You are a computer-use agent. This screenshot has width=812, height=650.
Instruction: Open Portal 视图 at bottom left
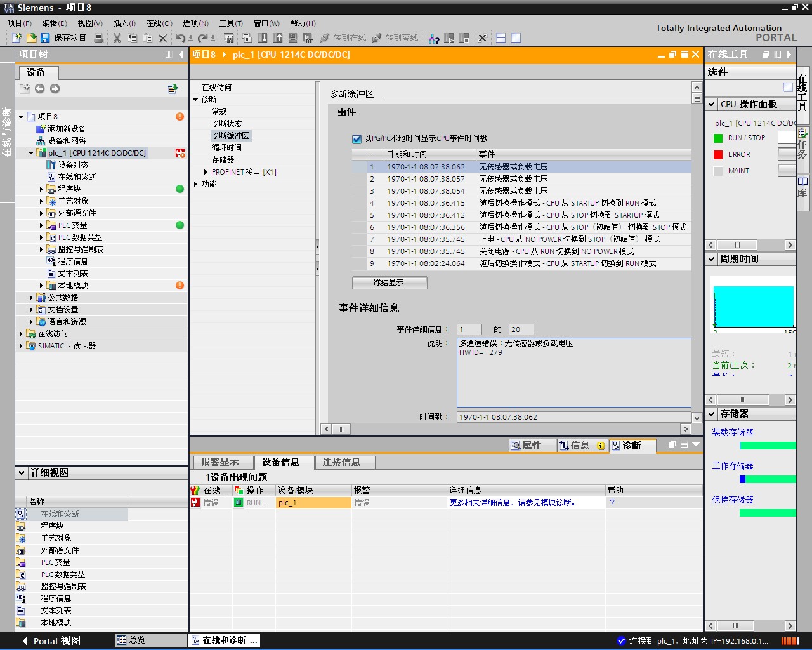51,641
